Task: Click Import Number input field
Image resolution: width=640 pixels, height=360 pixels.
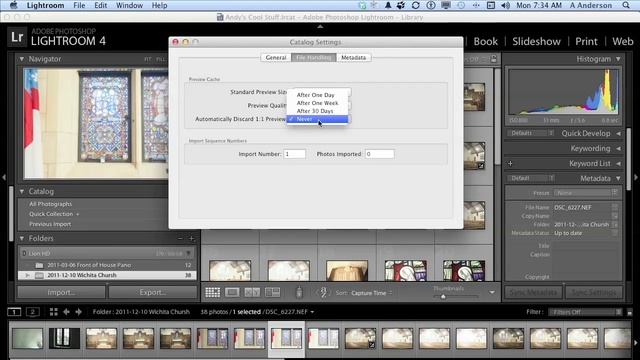Action: (295, 154)
